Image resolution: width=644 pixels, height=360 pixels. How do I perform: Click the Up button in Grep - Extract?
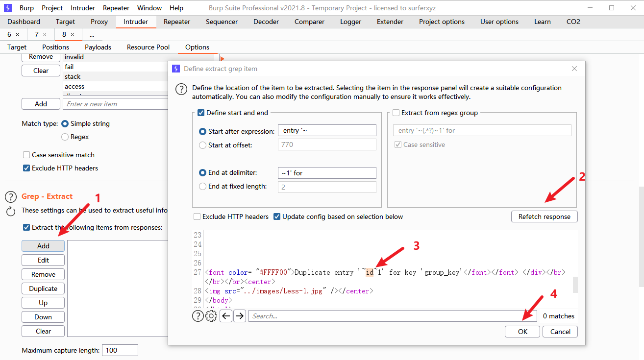[x=43, y=303]
